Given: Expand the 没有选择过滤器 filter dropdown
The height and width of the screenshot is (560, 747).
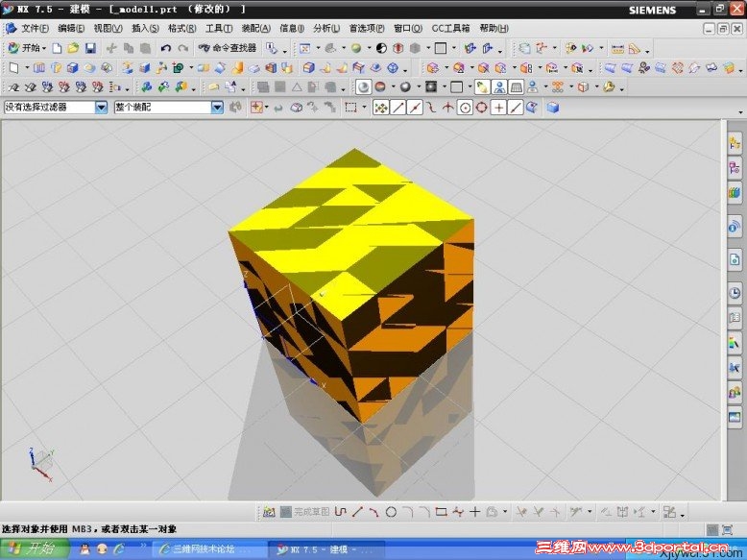Looking at the screenshot, I should pyautogui.click(x=101, y=108).
